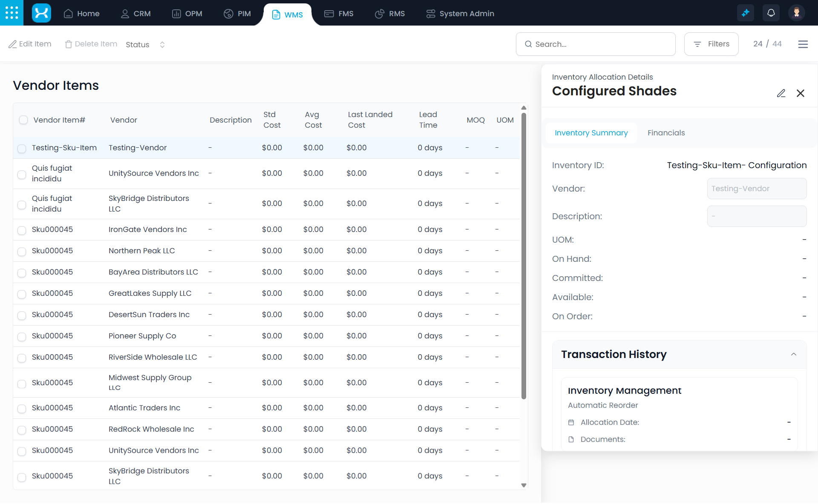Click the Edit Item pencil button
818x504 pixels.
click(x=30, y=44)
